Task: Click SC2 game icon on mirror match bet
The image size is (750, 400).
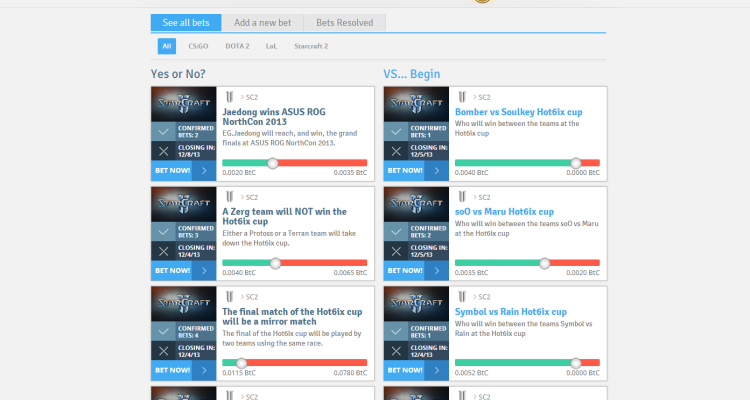Action: [230, 297]
